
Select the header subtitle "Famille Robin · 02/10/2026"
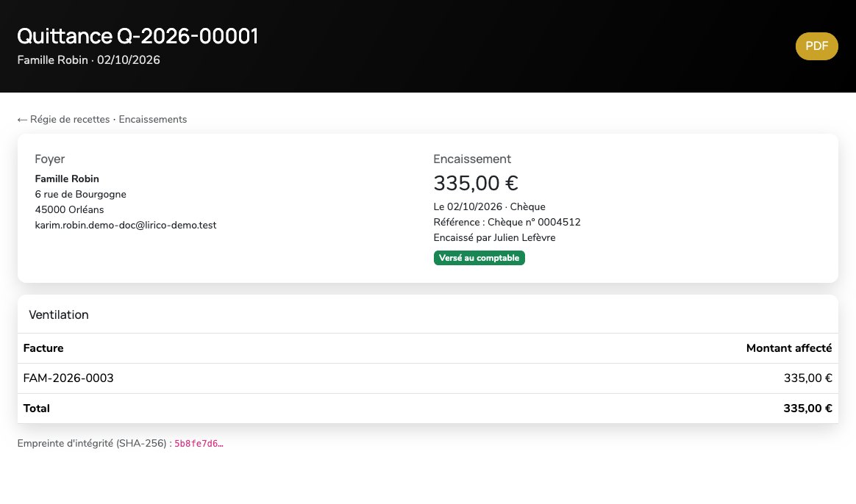[88, 60]
